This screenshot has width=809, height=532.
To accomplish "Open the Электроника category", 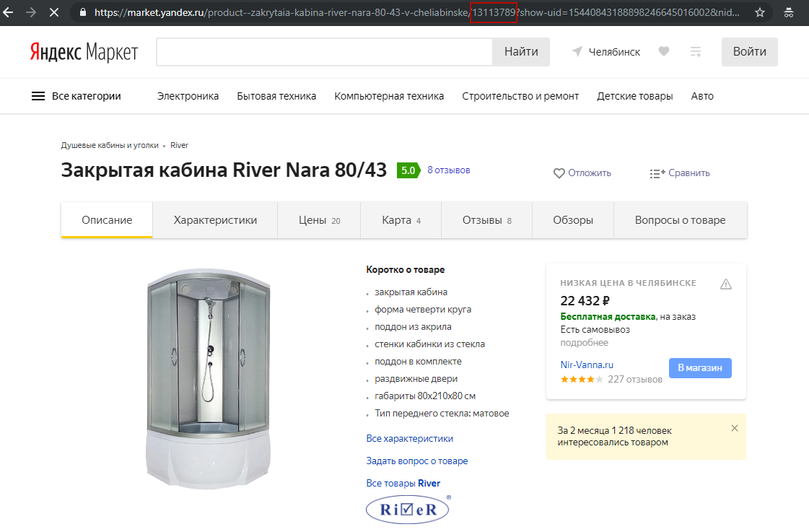I will 188,96.
